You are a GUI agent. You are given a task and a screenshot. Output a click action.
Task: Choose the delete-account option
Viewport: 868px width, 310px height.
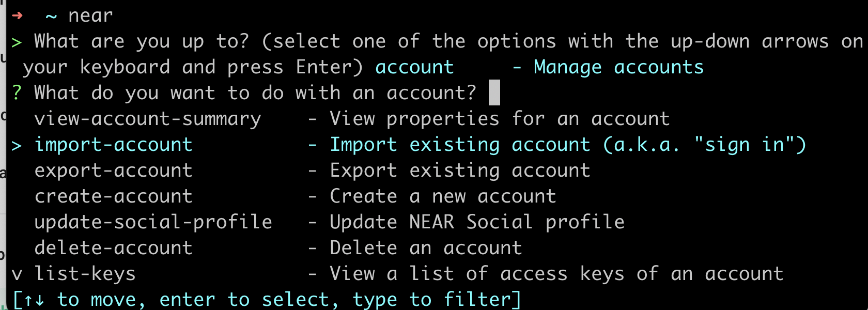(x=114, y=248)
